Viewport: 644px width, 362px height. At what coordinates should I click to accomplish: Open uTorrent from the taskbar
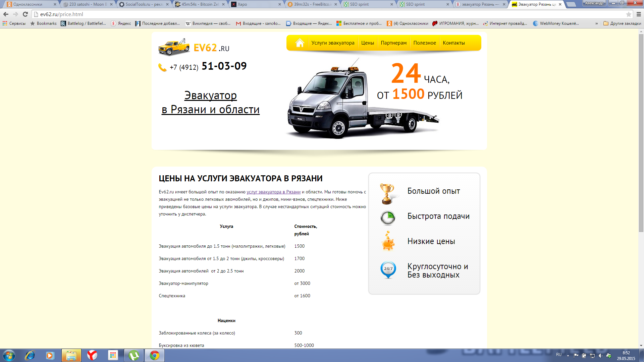pos(134,355)
